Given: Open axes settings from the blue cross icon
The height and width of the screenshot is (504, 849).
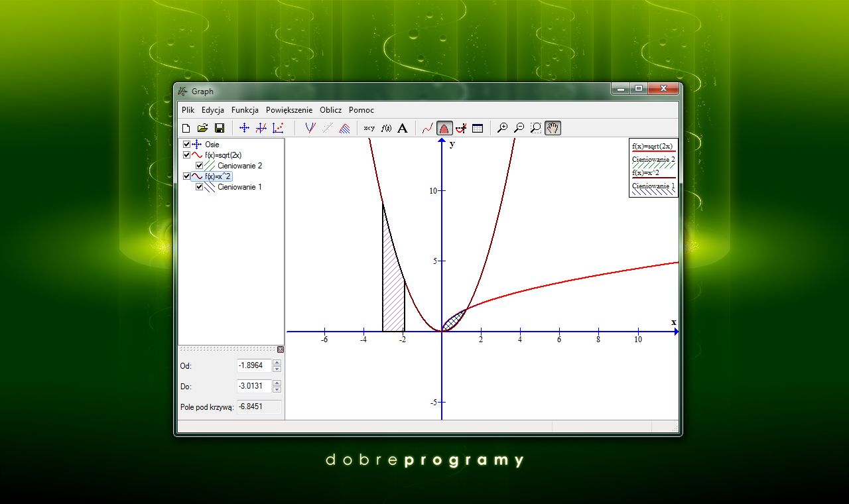Looking at the screenshot, I should coord(244,128).
